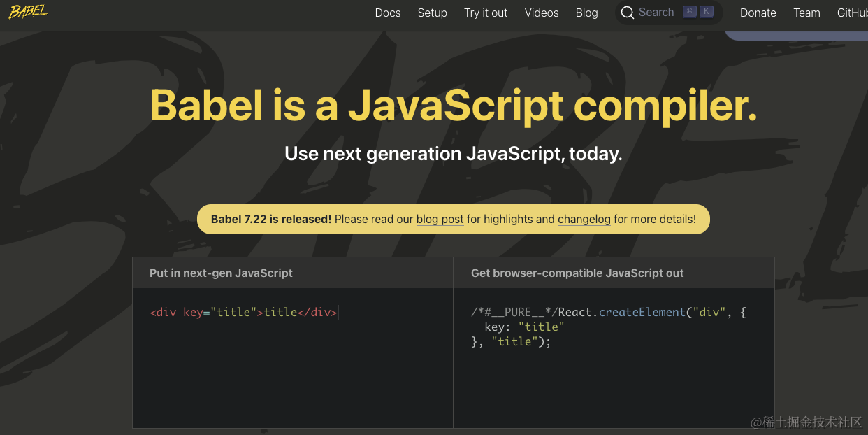Image resolution: width=868 pixels, height=435 pixels.
Task: Open the blog post link in the banner
Action: coord(440,219)
